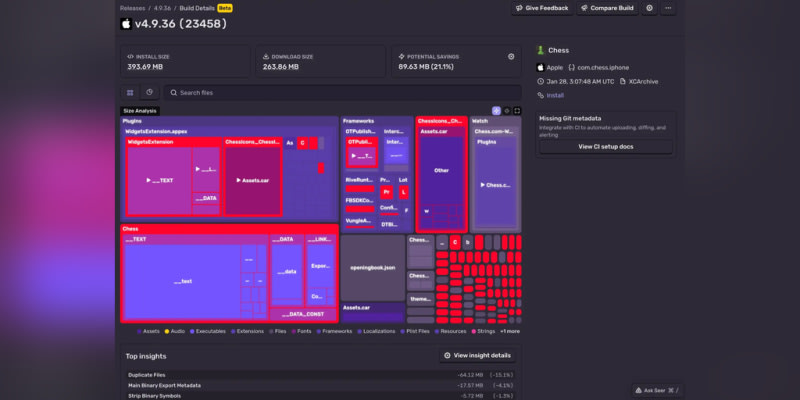Switch to pie chart view

point(149,92)
